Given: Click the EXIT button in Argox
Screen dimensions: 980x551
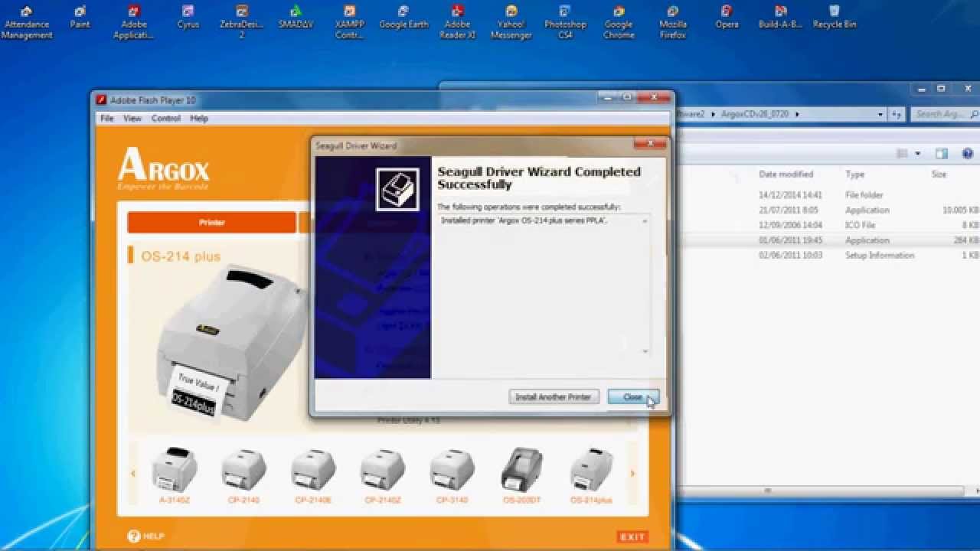Looking at the screenshot, I should [x=632, y=537].
